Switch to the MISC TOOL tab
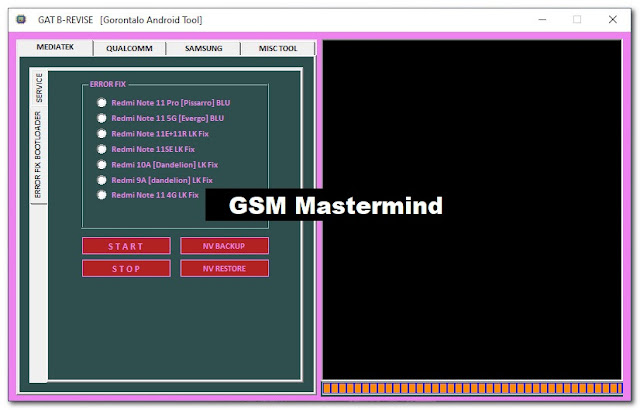Image resolution: width=640 pixels, height=410 pixels. (278, 49)
